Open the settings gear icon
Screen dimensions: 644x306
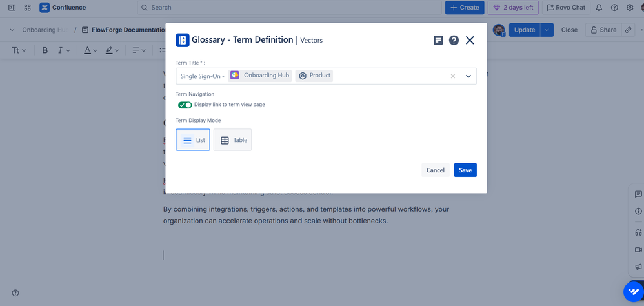coord(630,7)
